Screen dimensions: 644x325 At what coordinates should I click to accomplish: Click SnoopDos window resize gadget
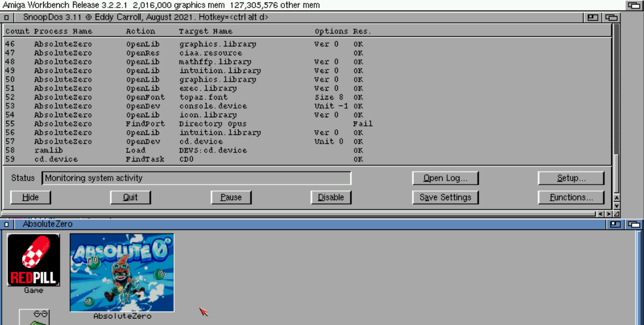point(616,213)
